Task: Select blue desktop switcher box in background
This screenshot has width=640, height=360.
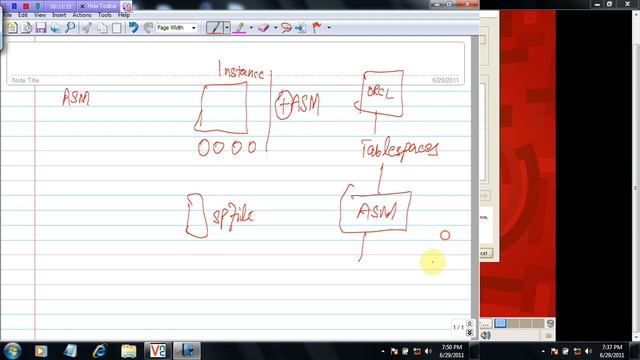Action: point(500,323)
